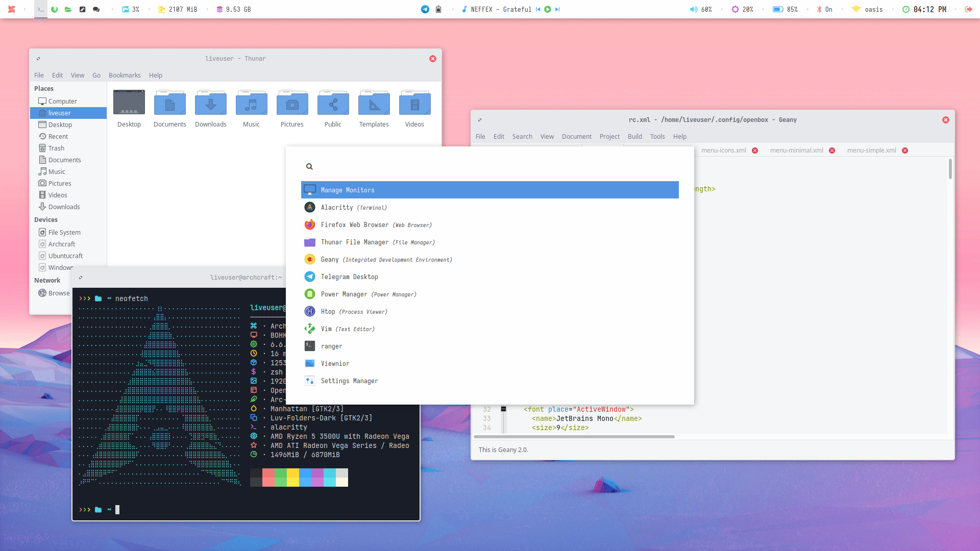Go to the previous music track
Screen dimensions: 980x551
[x=538, y=9]
